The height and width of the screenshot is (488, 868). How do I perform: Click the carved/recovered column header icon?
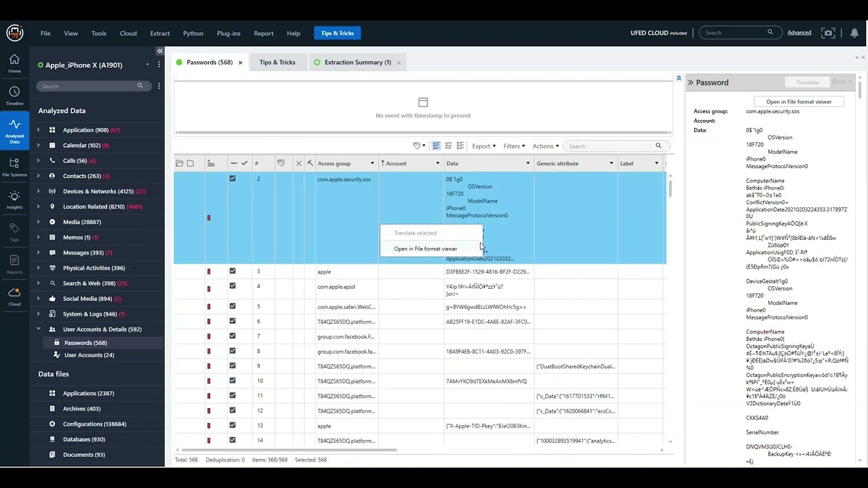[x=310, y=163]
